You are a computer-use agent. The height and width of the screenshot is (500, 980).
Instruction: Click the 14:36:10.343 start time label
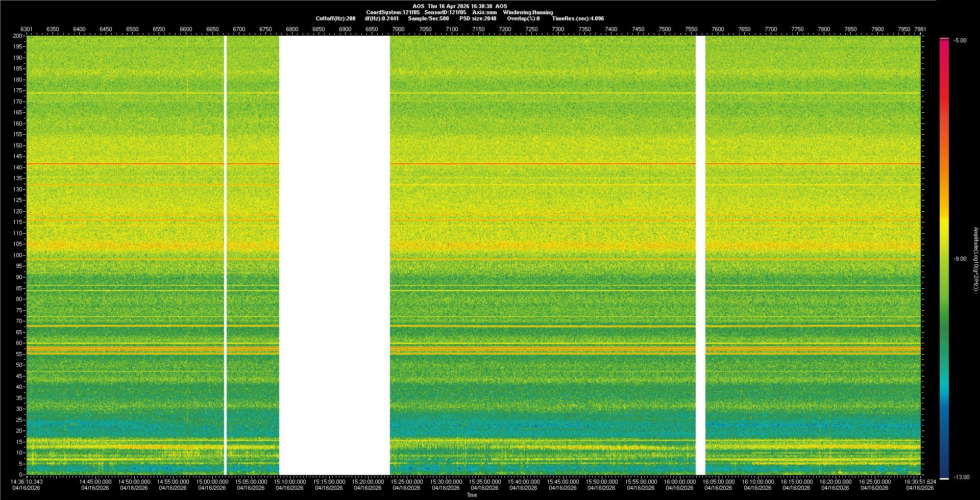(27, 482)
